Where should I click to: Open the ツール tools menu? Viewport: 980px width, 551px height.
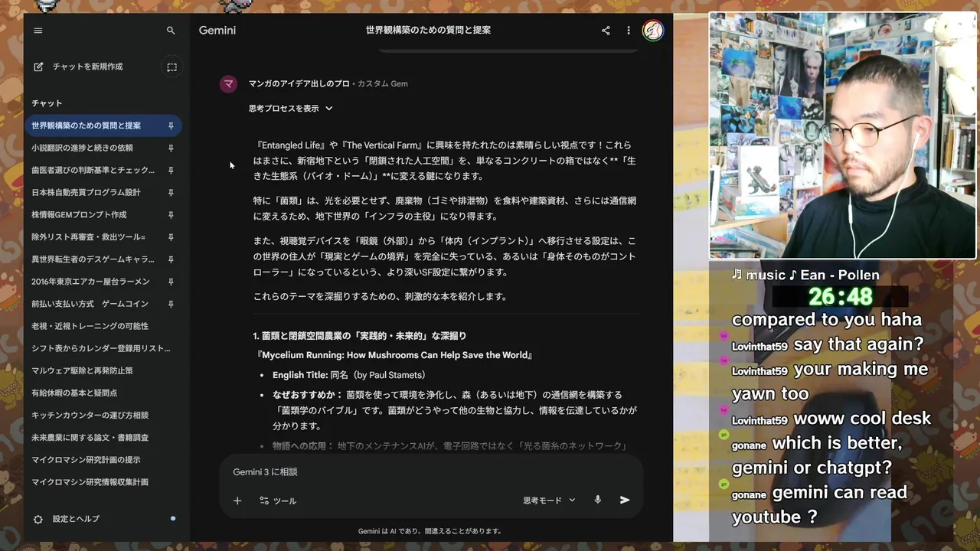(x=278, y=500)
